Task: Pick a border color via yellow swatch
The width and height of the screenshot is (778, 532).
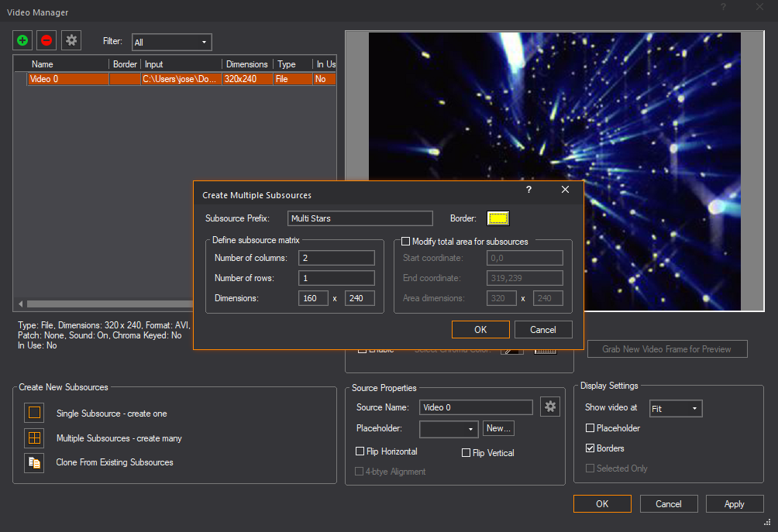Action: 498,218
